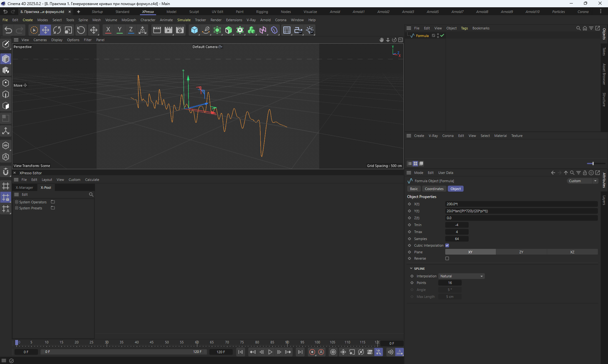Open the Coordinates attribute tab
This screenshot has height=364, width=608.
coord(434,189)
